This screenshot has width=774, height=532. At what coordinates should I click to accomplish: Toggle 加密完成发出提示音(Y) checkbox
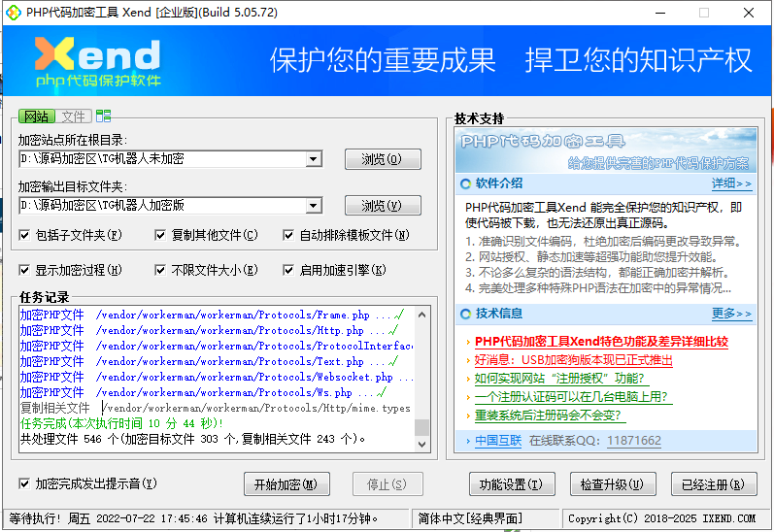pyautogui.click(x=24, y=483)
